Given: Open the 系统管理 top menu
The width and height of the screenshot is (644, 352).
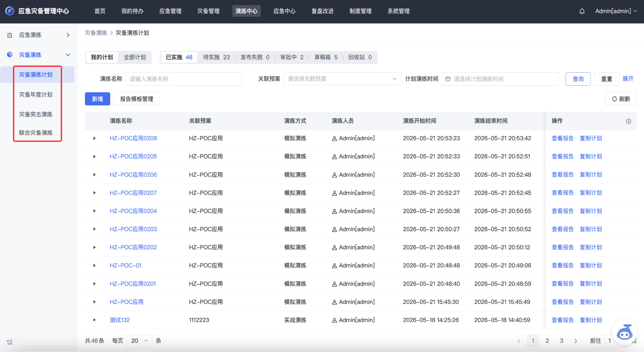Looking at the screenshot, I should 398,11.
